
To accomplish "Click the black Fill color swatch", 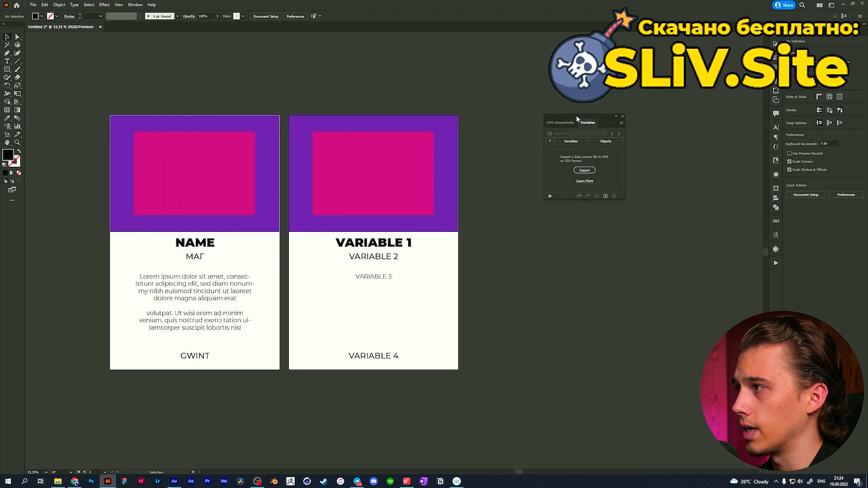I will pos(8,155).
